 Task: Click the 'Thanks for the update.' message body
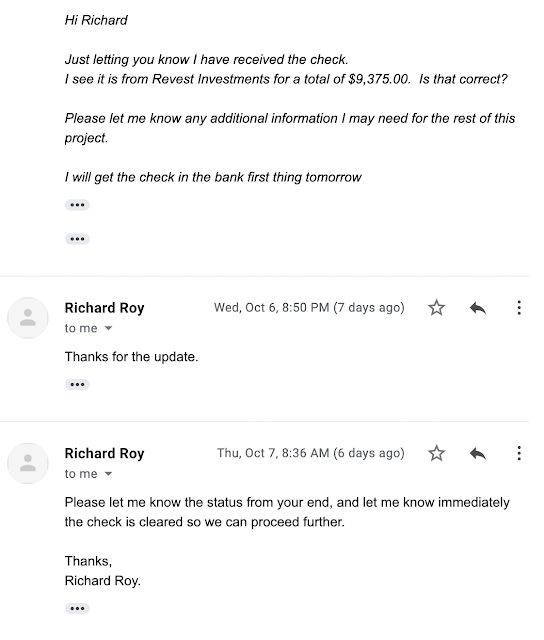pyautogui.click(x=131, y=357)
